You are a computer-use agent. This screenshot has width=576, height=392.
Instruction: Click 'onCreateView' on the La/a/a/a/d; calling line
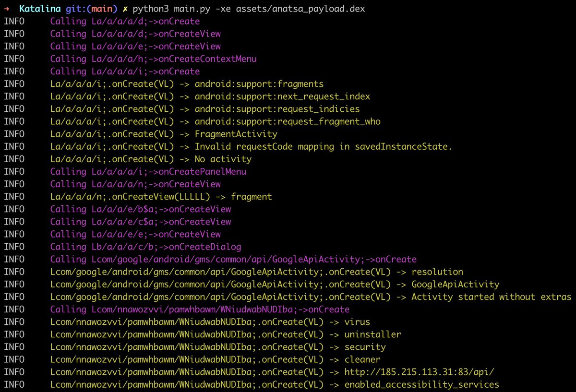click(x=189, y=34)
